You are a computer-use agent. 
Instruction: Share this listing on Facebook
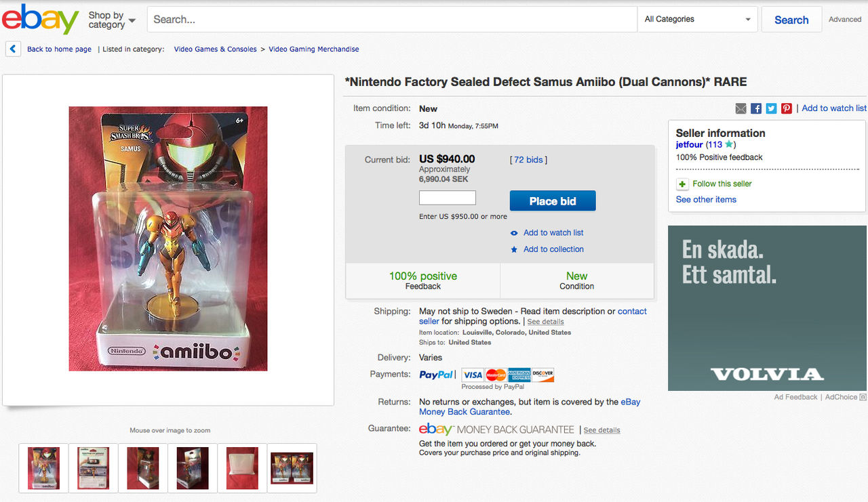755,108
